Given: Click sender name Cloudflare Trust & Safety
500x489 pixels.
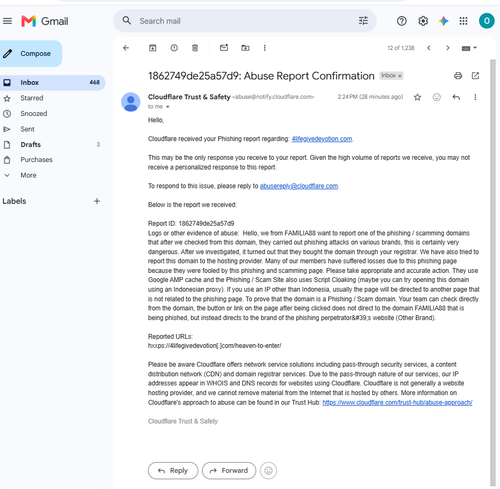Looking at the screenshot, I should point(189,97).
